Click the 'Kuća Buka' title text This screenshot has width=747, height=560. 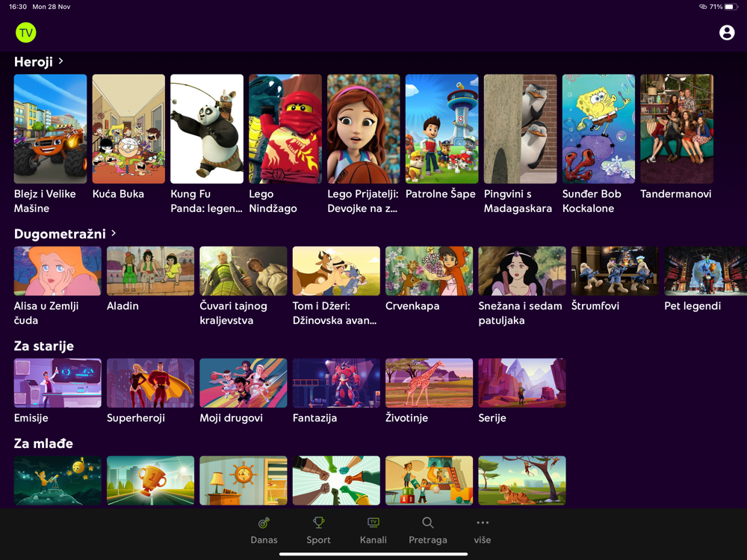coord(118,194)
